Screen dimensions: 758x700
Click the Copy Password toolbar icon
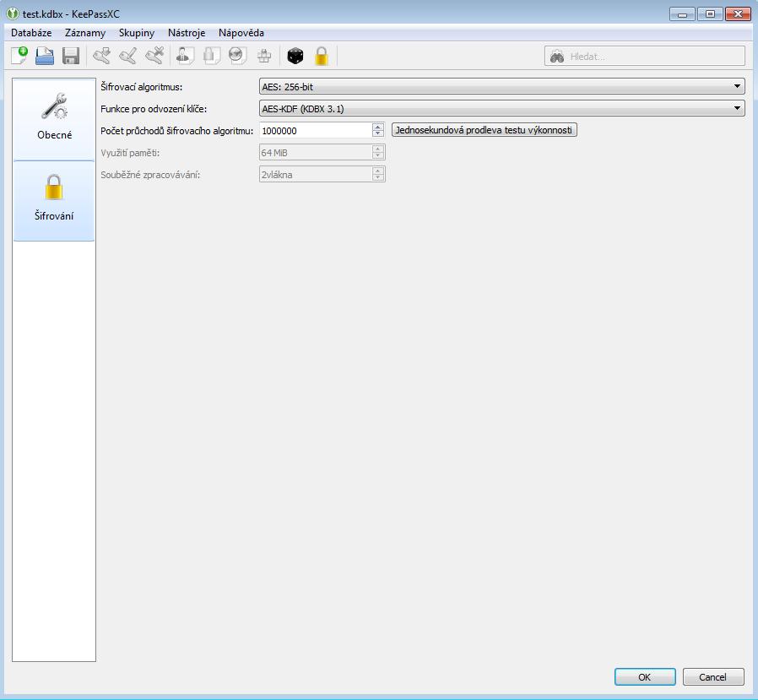[x=211, y=56]
